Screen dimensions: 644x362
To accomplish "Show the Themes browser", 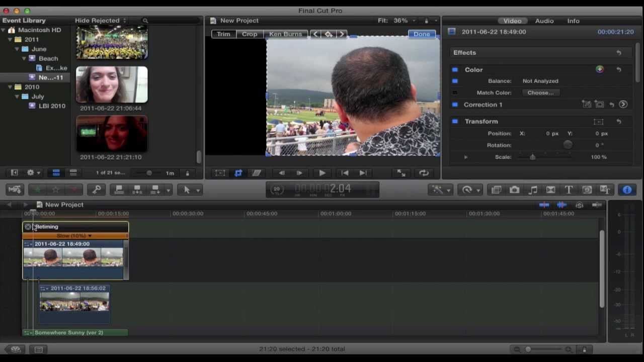I will coord(605,190).
